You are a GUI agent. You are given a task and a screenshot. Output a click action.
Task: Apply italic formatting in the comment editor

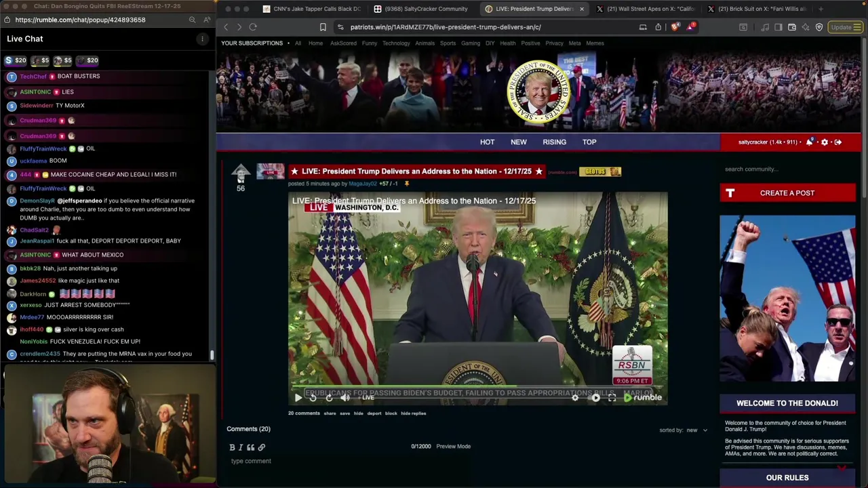(x=240, y=447)
